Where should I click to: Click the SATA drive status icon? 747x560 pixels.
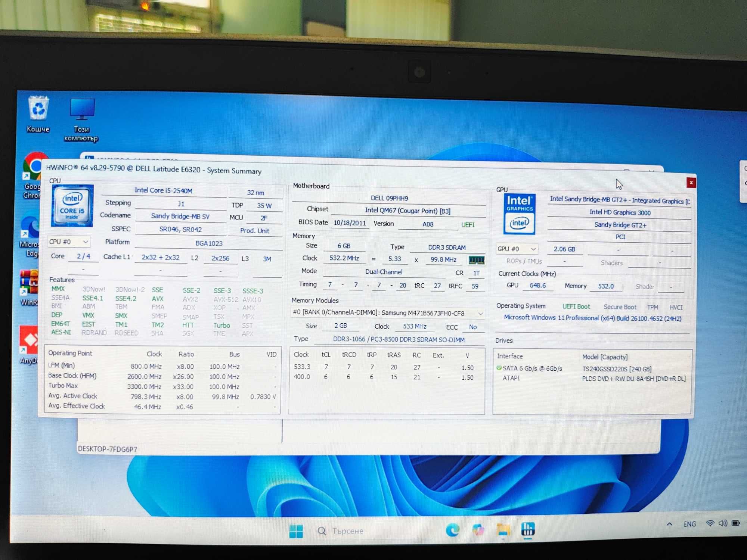[x=499, y=368]
